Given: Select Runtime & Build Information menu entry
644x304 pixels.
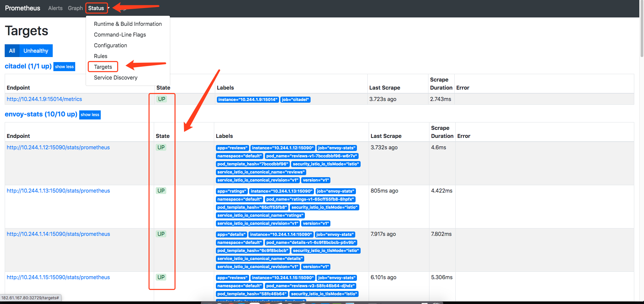Looking at the screenshot, I should (x=128, y=24).
